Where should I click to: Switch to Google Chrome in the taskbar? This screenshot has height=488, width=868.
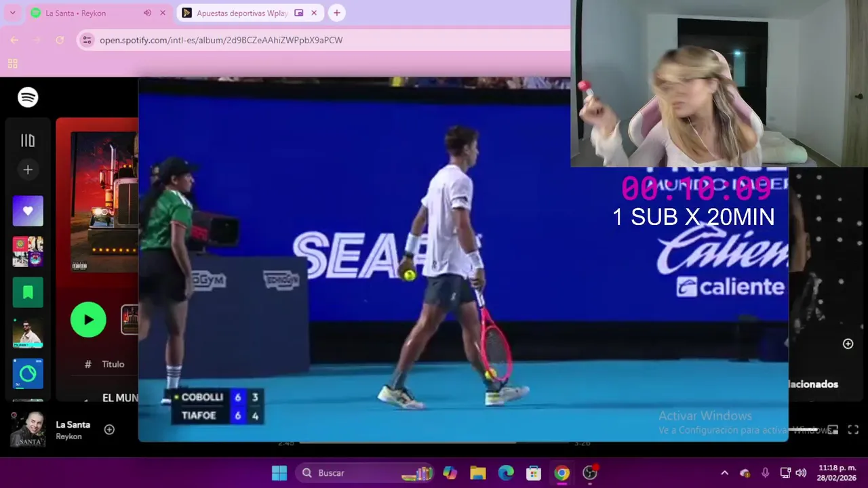coord(561,473)
